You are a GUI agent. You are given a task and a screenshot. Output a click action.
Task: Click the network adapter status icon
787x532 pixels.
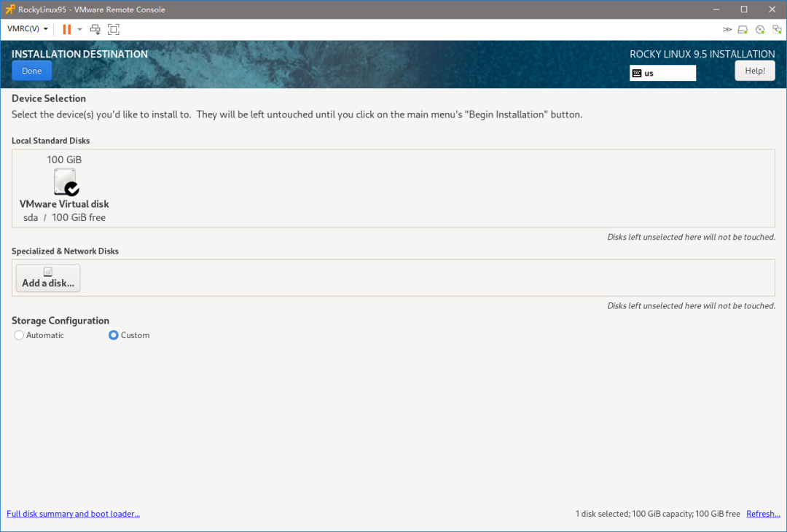[777, 30]
